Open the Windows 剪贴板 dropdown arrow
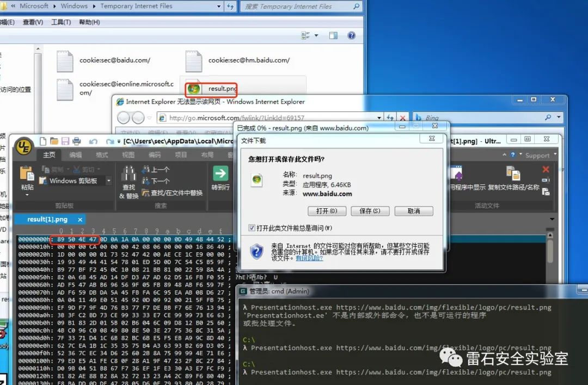The image size is (588, 385). (x=109, y=181)
